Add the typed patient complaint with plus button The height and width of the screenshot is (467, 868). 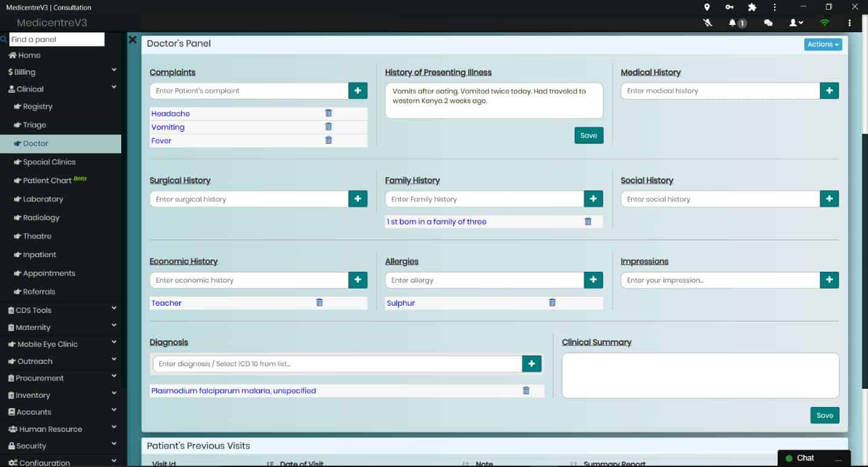coord(358,90)
